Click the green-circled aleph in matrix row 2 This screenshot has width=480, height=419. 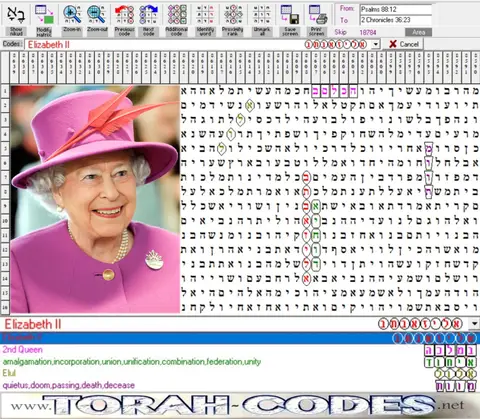249,105
